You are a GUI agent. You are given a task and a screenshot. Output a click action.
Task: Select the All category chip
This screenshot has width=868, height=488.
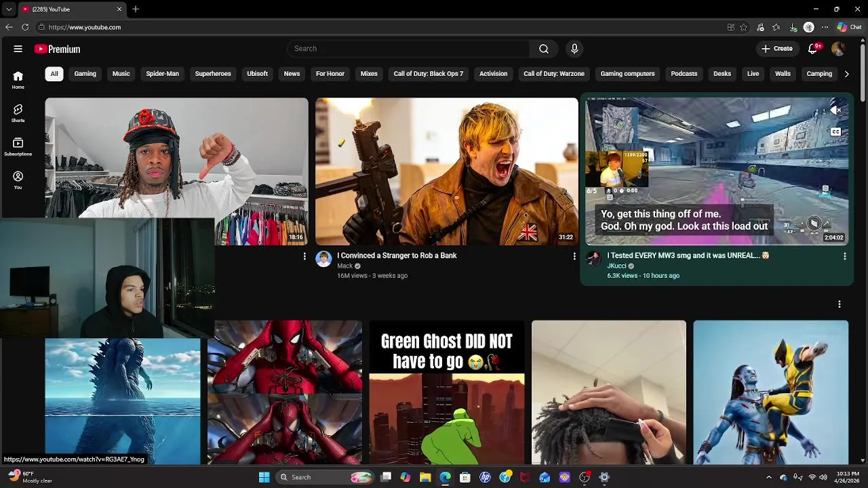pyautogui.click(x=54, y=74)
